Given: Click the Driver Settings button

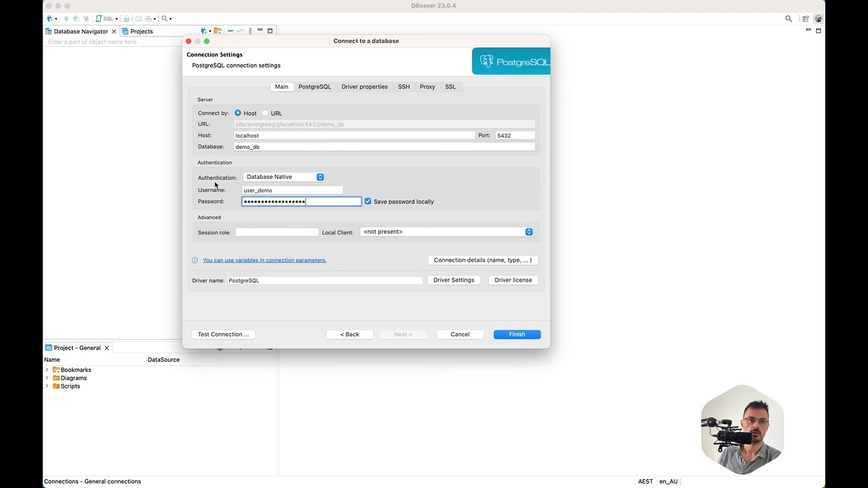Looking at the screenshot, I should (x=454, y=280).
